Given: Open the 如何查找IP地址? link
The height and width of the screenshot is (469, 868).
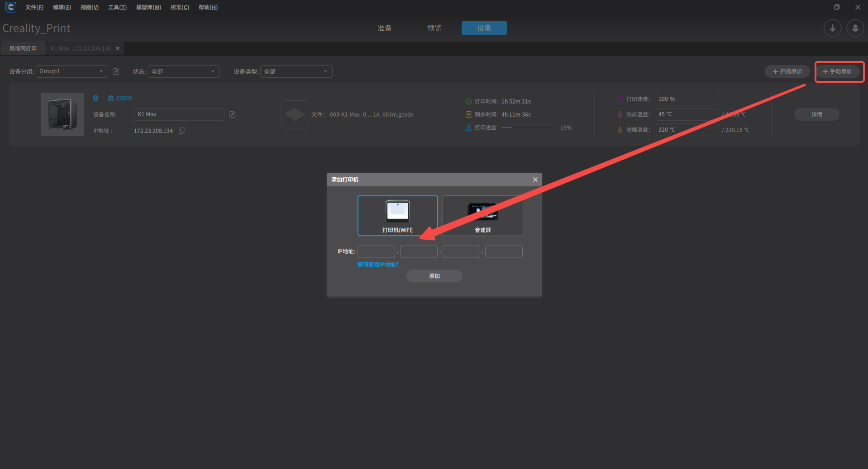Looking at the screenshot, I should click(x=378, y=265).
